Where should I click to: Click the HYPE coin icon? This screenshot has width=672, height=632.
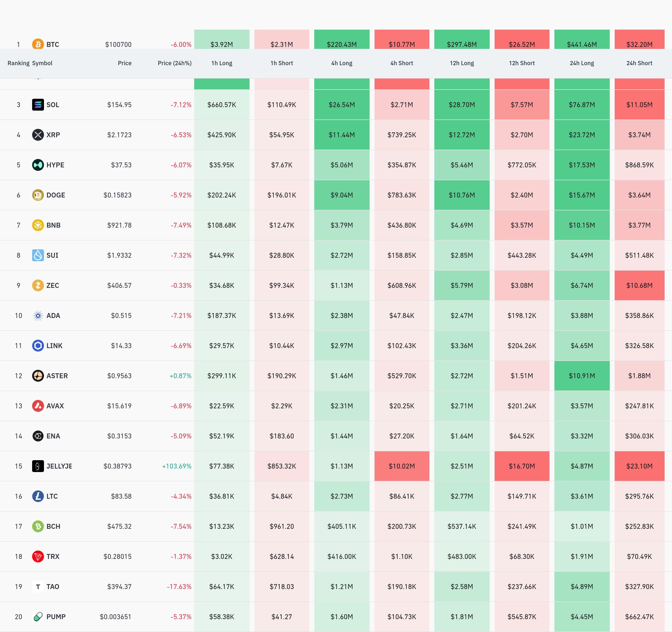click(x=38, y=165)
